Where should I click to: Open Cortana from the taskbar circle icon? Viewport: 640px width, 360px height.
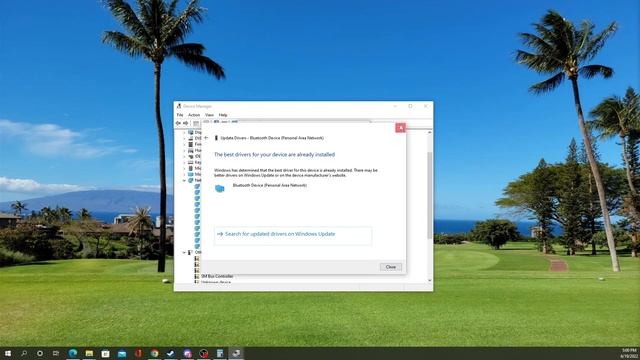pyautogui.click(x=40, y=353)
